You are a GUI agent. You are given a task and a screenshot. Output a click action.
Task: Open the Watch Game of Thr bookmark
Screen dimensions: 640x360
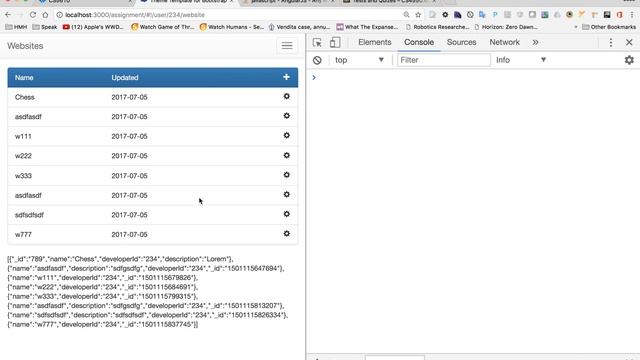162,27
